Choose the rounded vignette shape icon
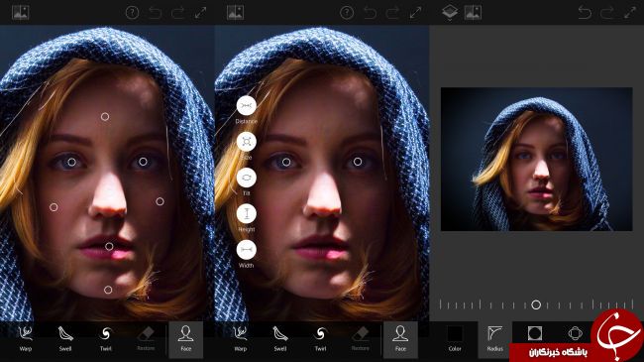The image size is (644, 362). pos(575,333)
